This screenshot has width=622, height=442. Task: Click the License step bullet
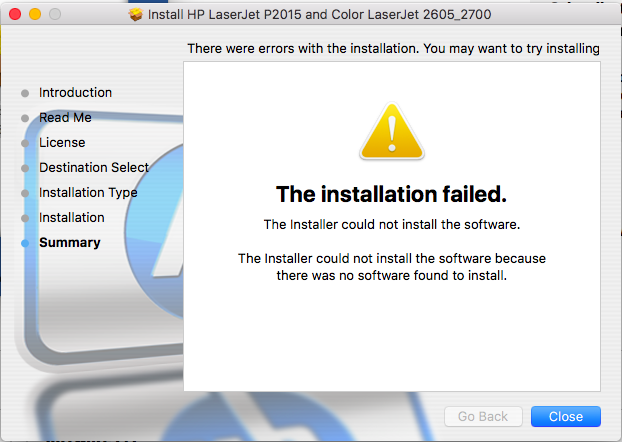tap(25, 143)
